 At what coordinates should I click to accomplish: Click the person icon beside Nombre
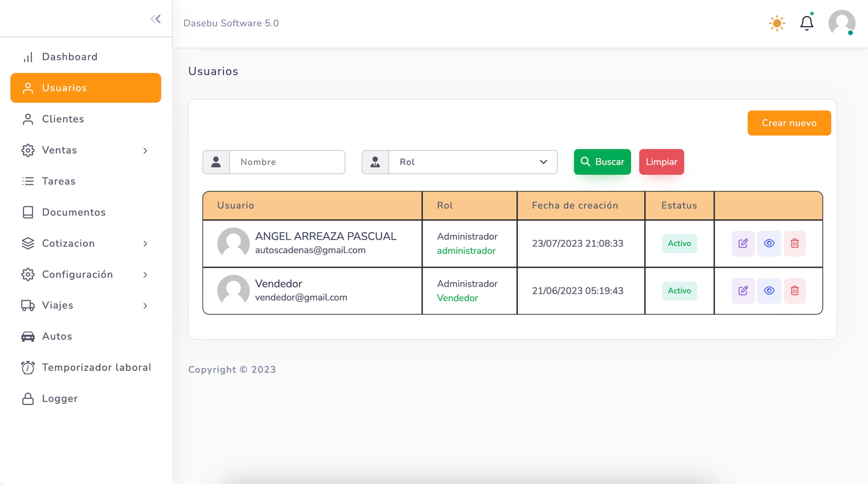[216, 162]
